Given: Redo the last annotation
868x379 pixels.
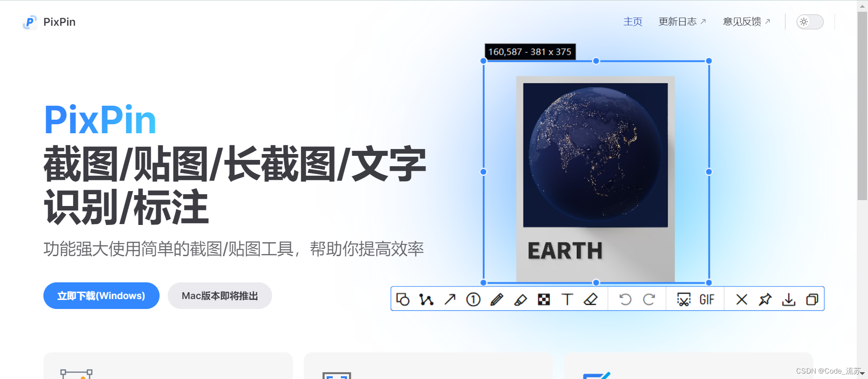Looking at the screenshot, I should 649,299.
